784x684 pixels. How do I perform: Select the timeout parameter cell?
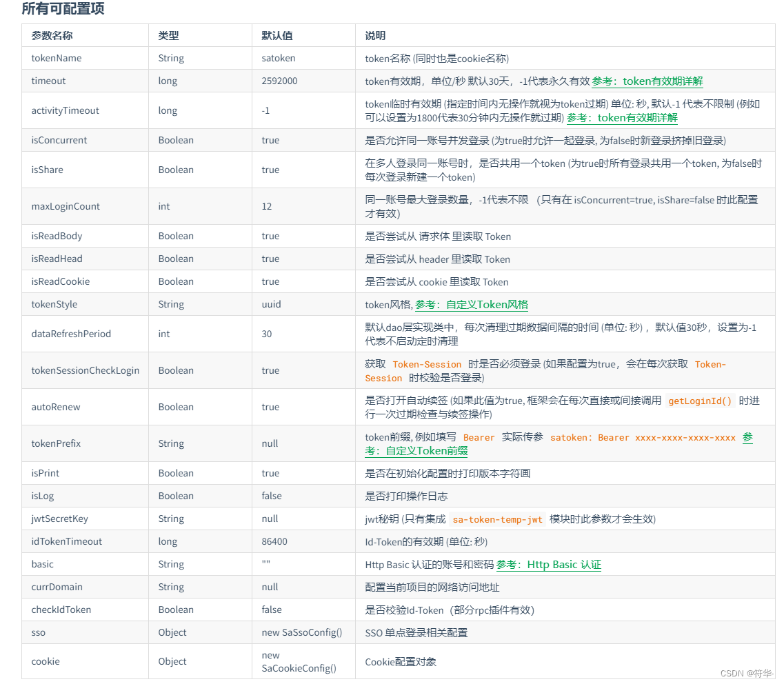coord(85,81)
